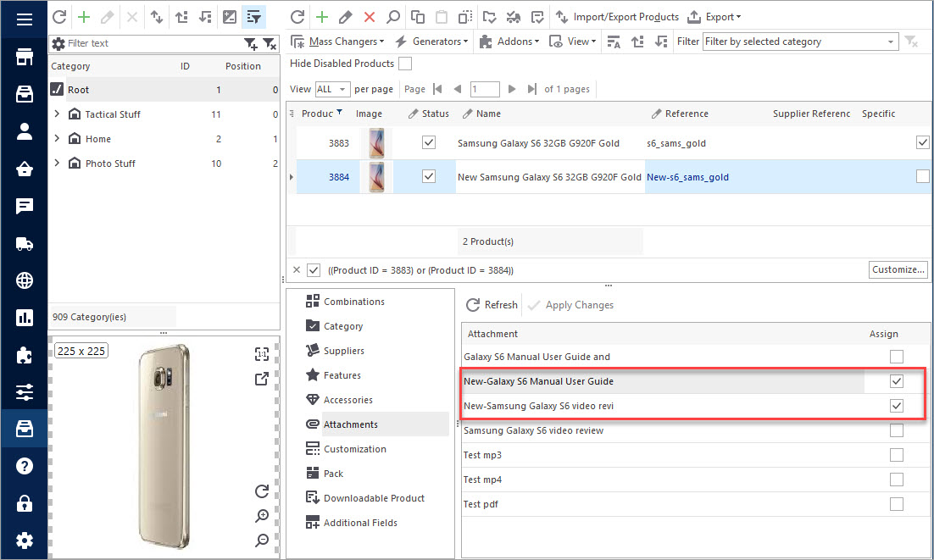Image resolution: width=934 pixels, height=560 pixels.
Task: Switch to the Suppliers tab
Action: pyautogui.click(x=336, y=351)
